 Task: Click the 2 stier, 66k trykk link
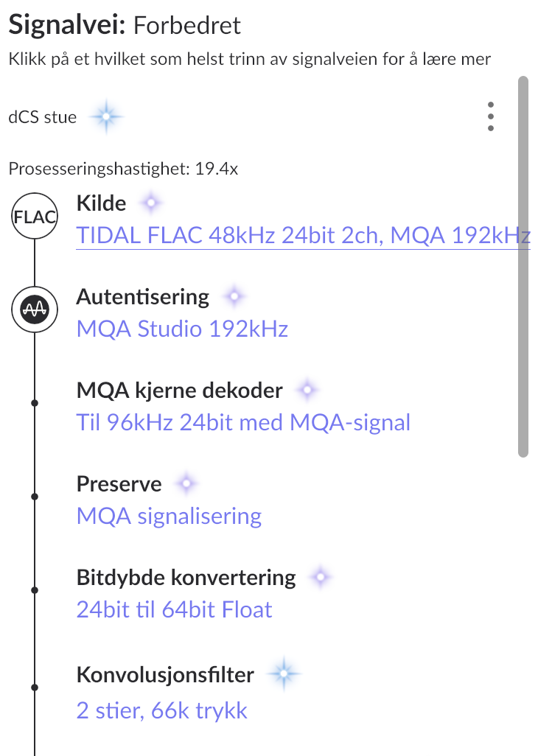pos(161,710)
